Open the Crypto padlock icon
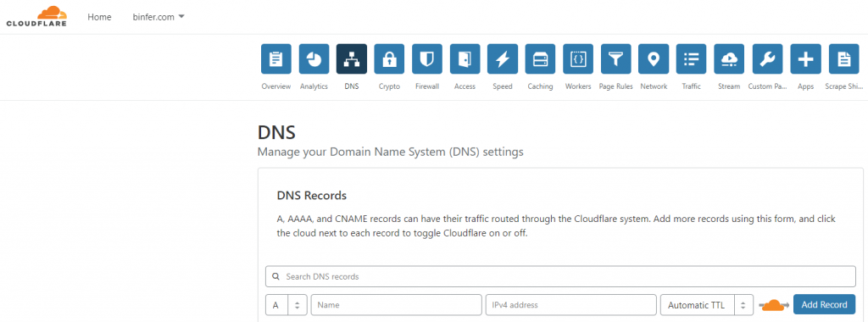The height and width of the screenshot is (322, 868). pyautogui.click(x=389, y=59)
